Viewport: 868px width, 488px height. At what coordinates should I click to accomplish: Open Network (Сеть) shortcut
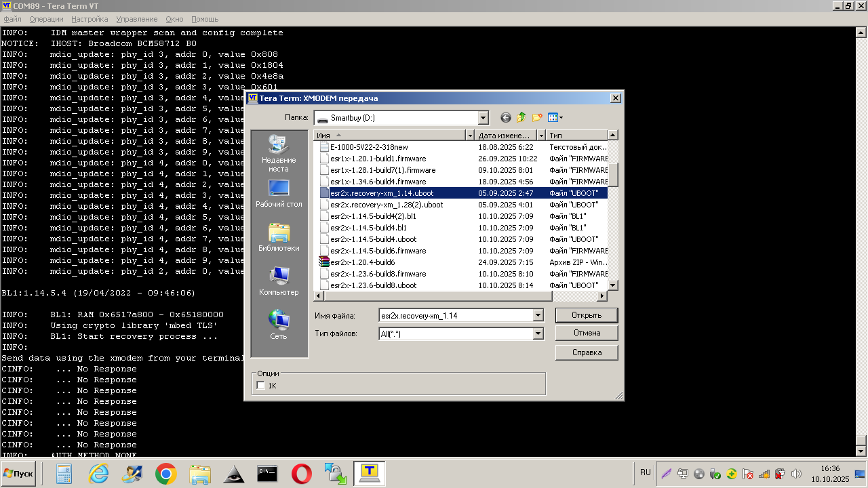coord(279,325)
